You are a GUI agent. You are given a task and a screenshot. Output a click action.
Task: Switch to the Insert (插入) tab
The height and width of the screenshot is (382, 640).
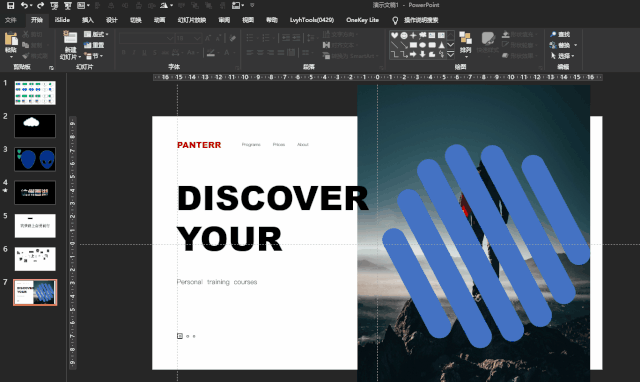(87, 20)
